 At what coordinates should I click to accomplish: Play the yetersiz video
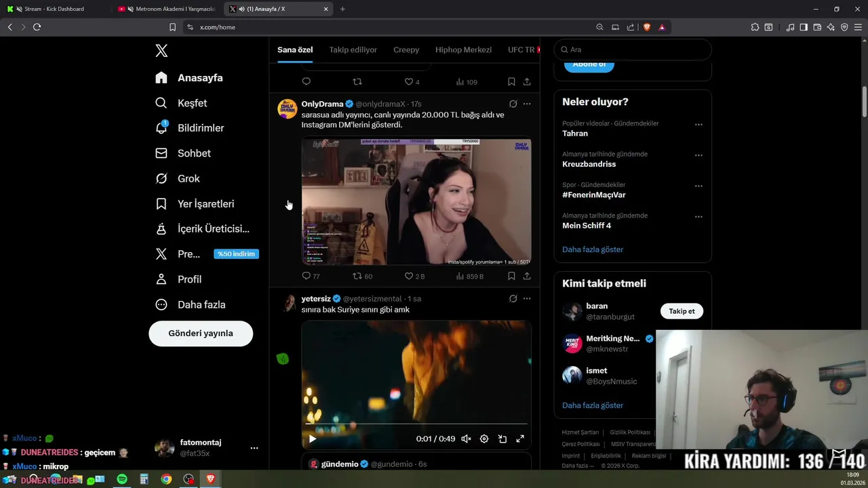[x=313, y=439]
